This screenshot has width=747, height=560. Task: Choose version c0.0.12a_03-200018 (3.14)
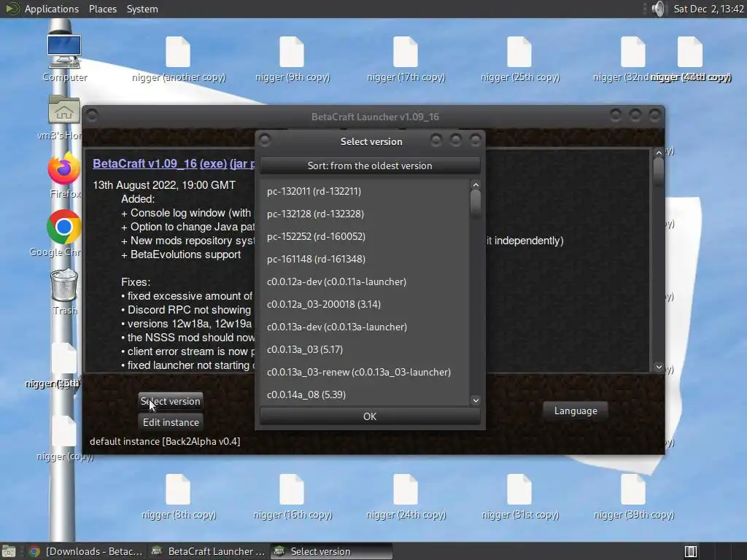365,304
